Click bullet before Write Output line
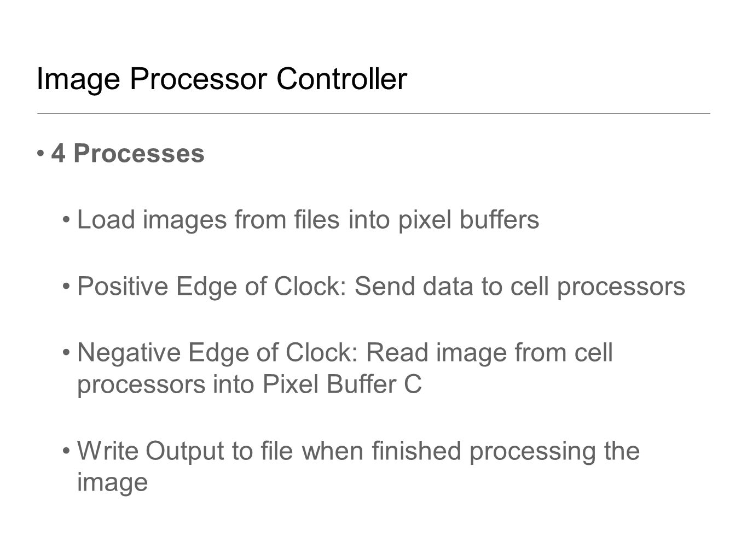This screenshot has height=560, width=747. point(67,451)
